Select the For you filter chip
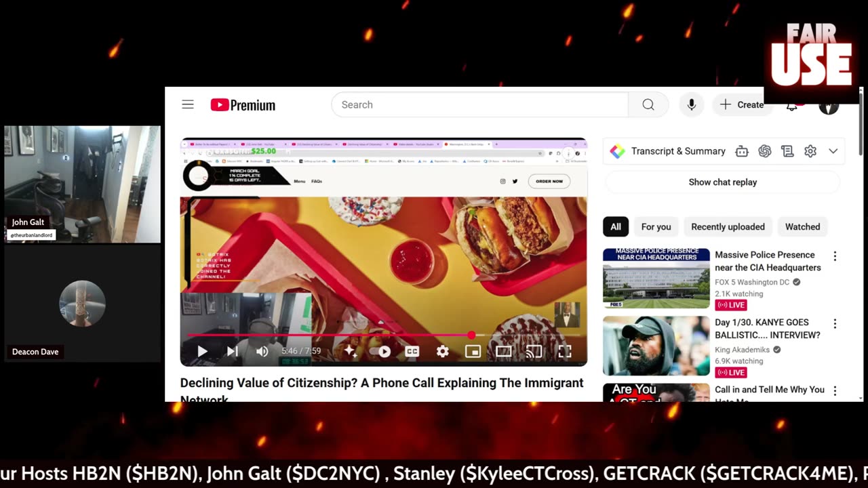The image size is (868, 488). [656, 227]
